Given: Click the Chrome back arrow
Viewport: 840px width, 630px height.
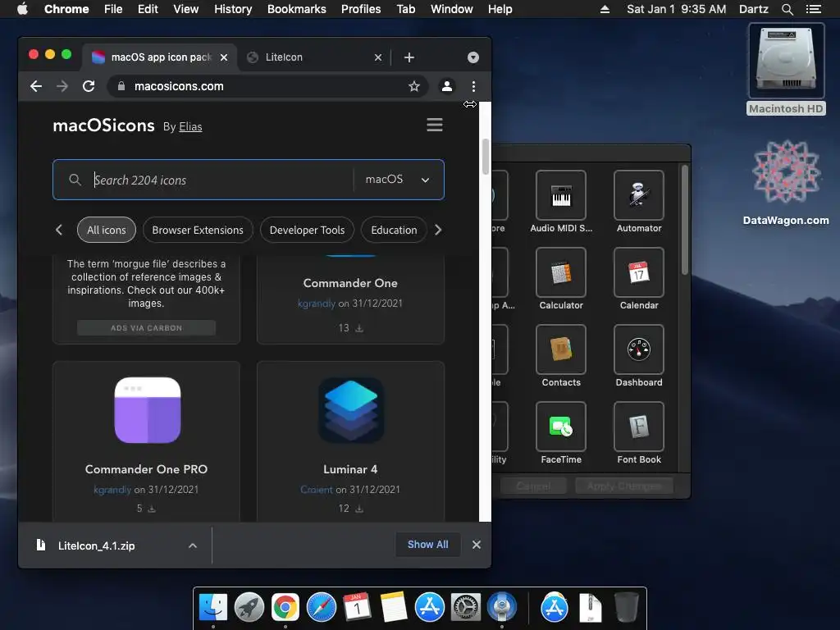Looking at the screenshot, I should [x=36, y=86].
